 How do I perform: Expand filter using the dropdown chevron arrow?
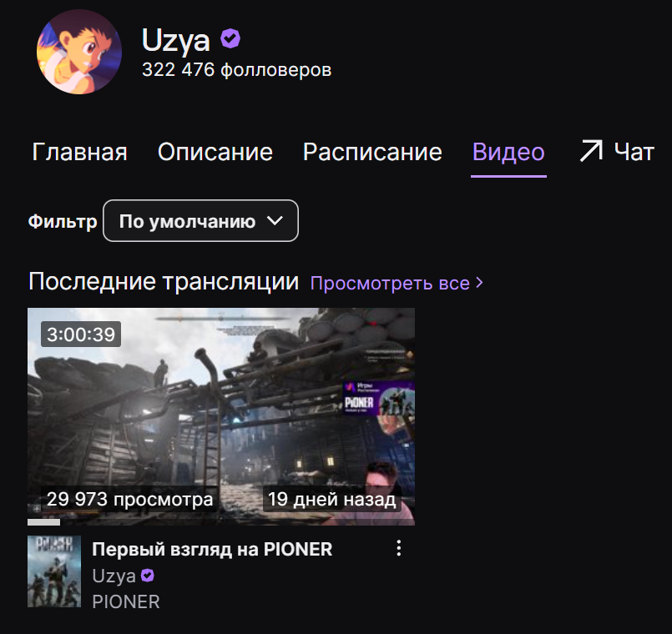[x=275, y=220]
